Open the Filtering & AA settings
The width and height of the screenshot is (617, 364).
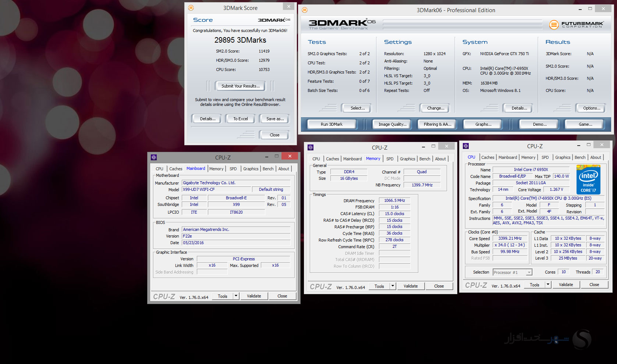click(x=437, y=124)
